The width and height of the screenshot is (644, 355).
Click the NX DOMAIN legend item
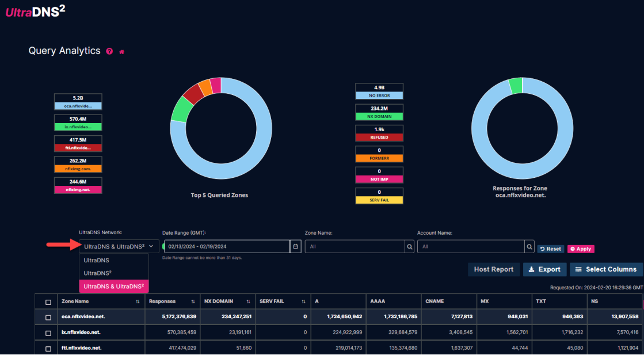[x=379, y=112]
